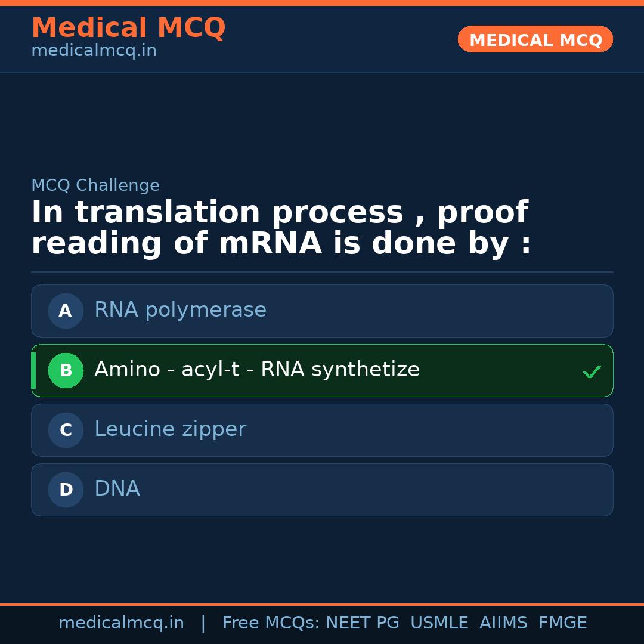This screenshot has width=644, height=644.
Task: Click FMGE in the footer
Action: pos(562,623)
